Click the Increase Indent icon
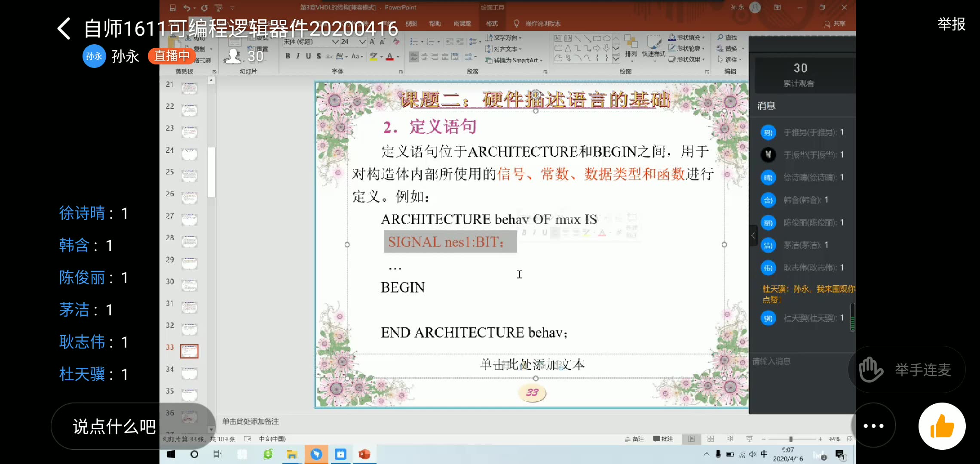980x464 pixels. click(460, 42)
